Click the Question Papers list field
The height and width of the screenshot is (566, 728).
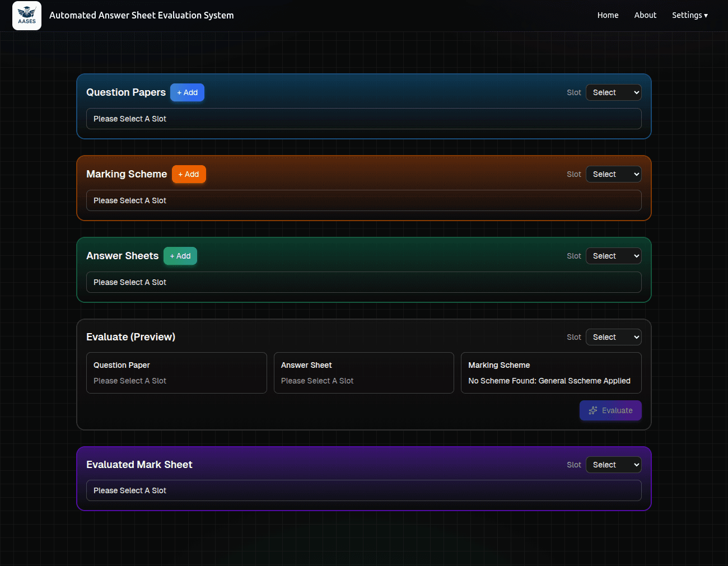363,119
